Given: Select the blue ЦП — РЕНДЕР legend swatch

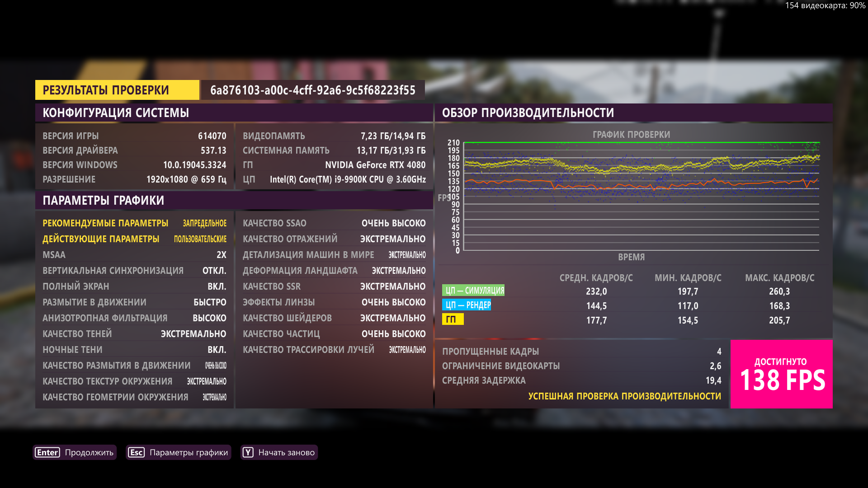Looking at the screenshot, I should click(x=467, y=305).
